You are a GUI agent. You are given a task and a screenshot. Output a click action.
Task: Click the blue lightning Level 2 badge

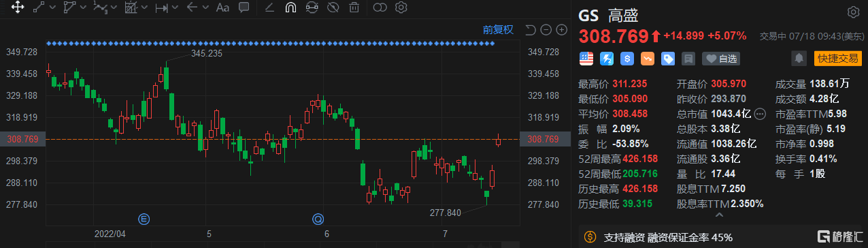pyautogui.click(x=606, y=59)
